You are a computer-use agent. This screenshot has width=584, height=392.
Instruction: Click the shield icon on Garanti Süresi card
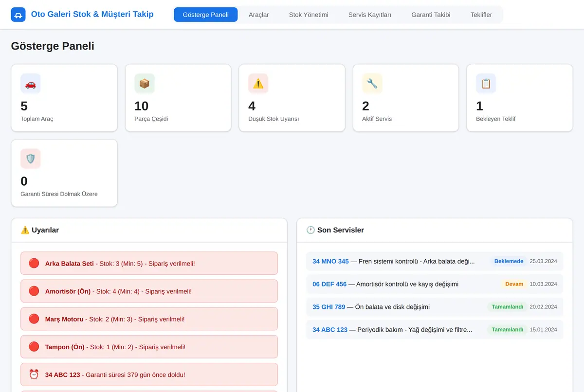pyautogui.click(x=31, y=159)
